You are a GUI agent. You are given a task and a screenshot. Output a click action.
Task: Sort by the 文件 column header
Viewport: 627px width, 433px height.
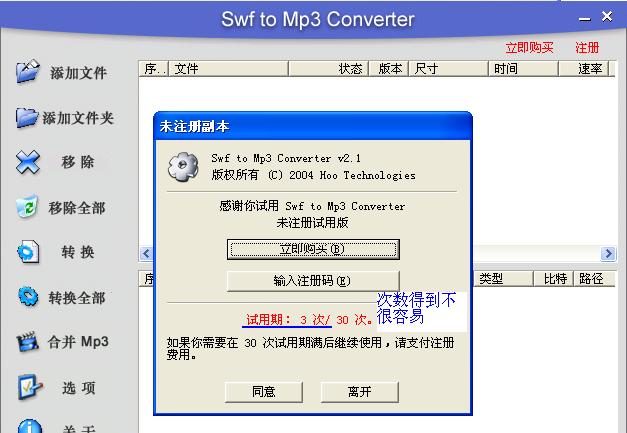pyautogui.click(x=228, y=69)
